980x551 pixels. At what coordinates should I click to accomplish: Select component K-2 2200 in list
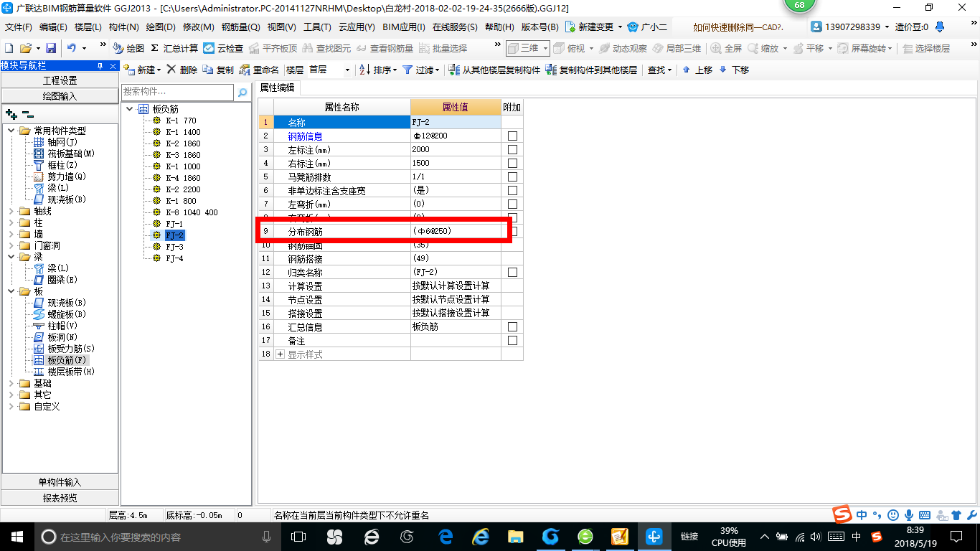(183, 189)
